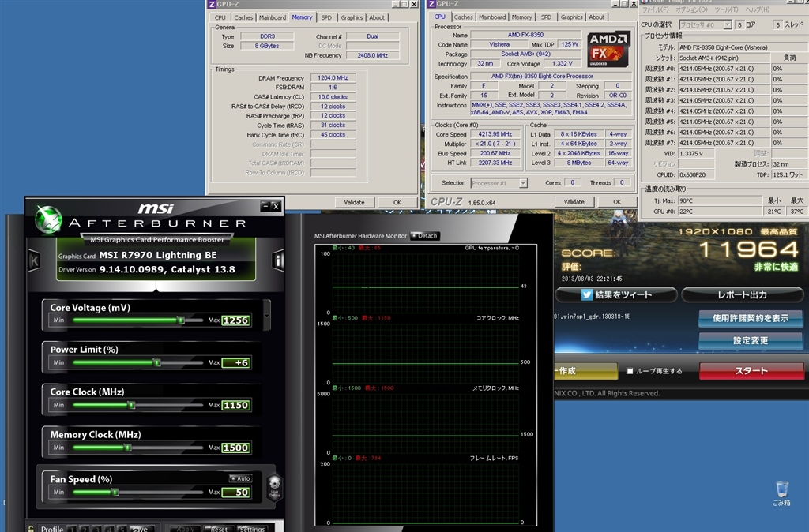
Task: Click the benchmark score 11964
Action: click(749, 250)
